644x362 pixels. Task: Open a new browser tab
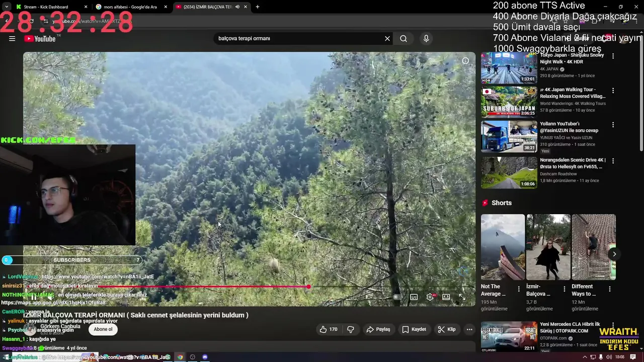tap(258, 7)
